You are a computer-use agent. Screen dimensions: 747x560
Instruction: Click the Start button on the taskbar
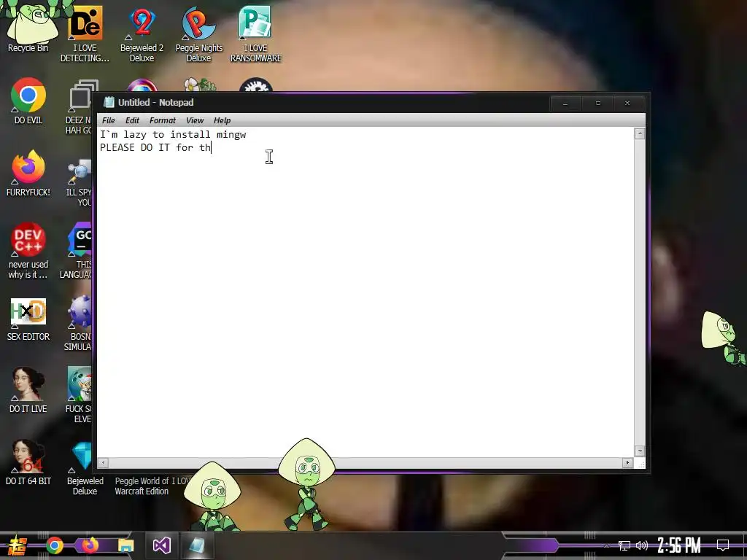[17, 545]
